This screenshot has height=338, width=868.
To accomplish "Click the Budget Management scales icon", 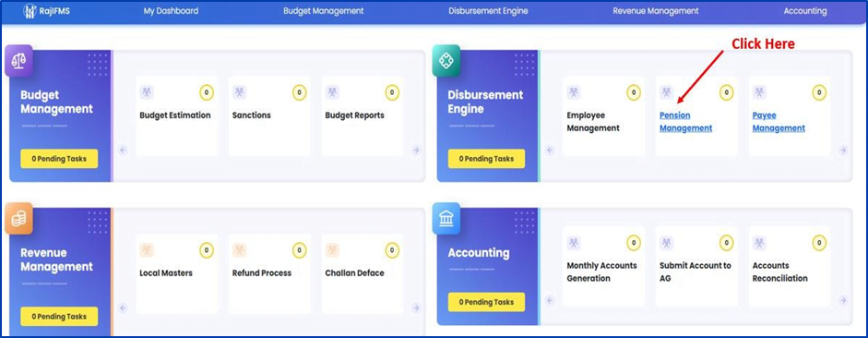I will [x=18, y=60].
